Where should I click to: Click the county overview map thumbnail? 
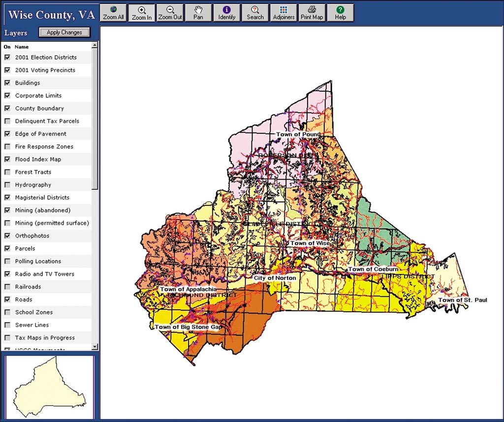coord(50,386)
